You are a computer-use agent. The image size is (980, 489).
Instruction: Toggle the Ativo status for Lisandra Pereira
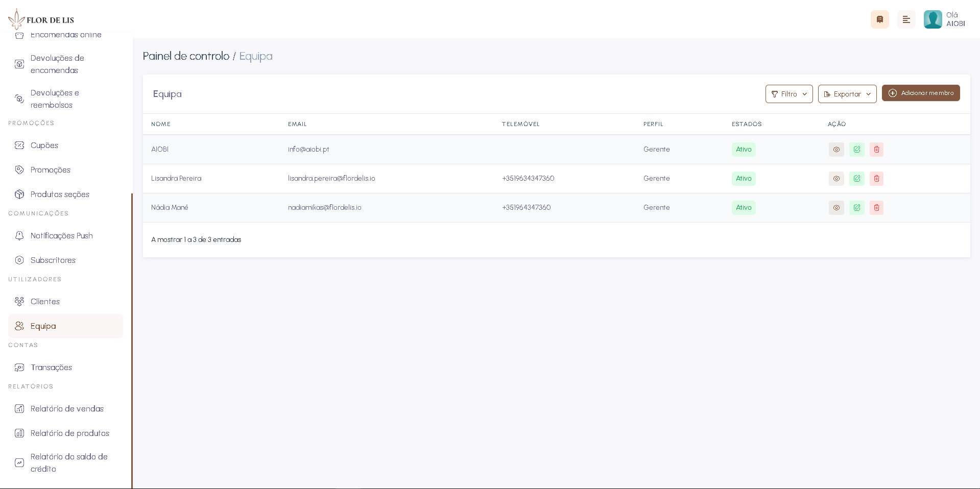(x=744, y=178)
